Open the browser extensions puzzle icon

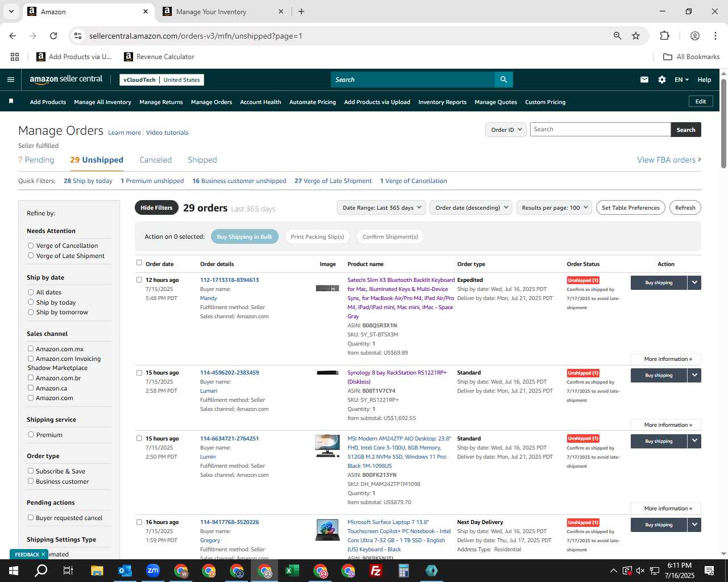(664, 36)
